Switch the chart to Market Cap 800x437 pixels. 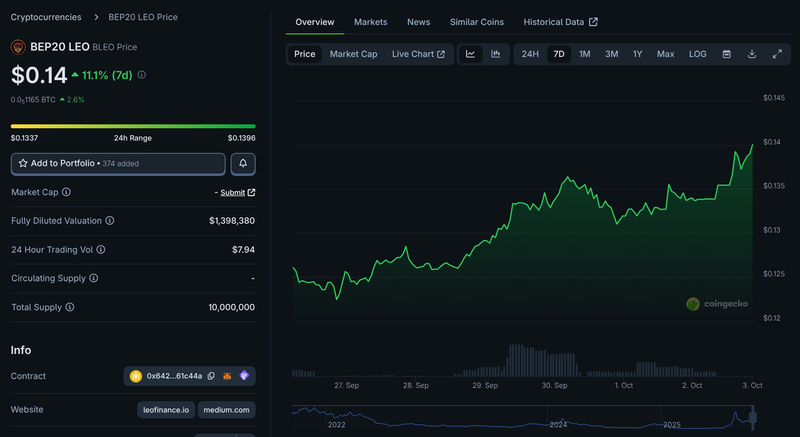(x=353, y=54)
